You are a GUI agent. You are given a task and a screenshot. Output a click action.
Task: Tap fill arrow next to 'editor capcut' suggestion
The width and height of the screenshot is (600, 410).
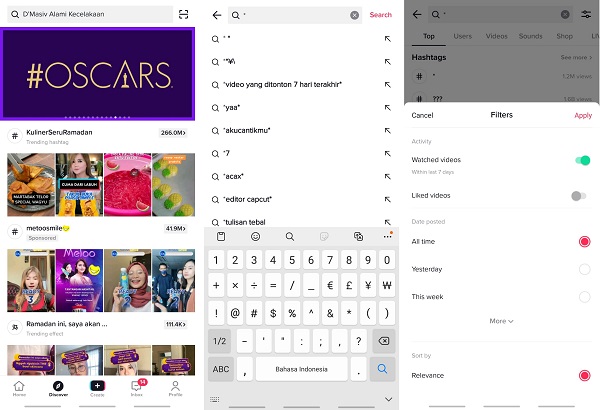(388, 199)
